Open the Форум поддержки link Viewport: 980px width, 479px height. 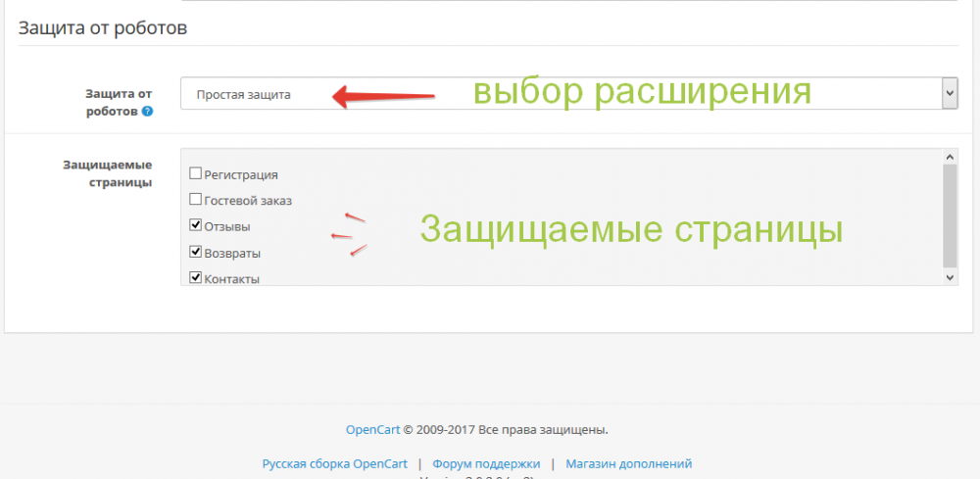tap(486, 464)
